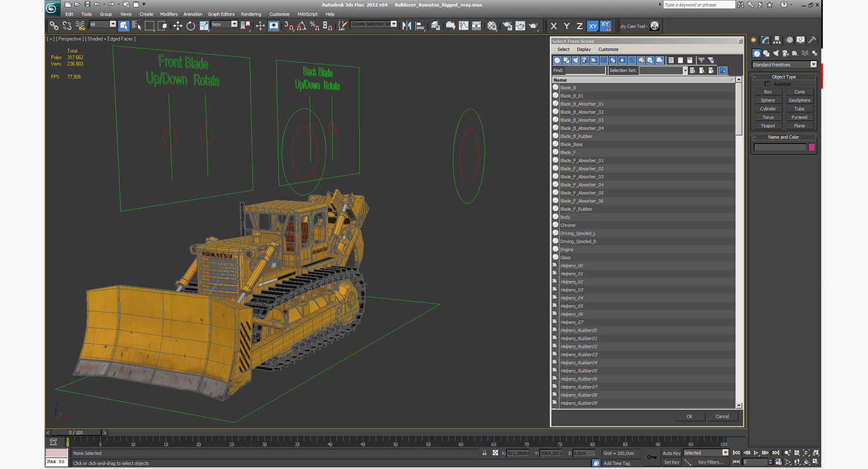Toggle Display Shapes filter in Select From Scene
The width and height of the screenshot is (868, 469).
point(567,60)
